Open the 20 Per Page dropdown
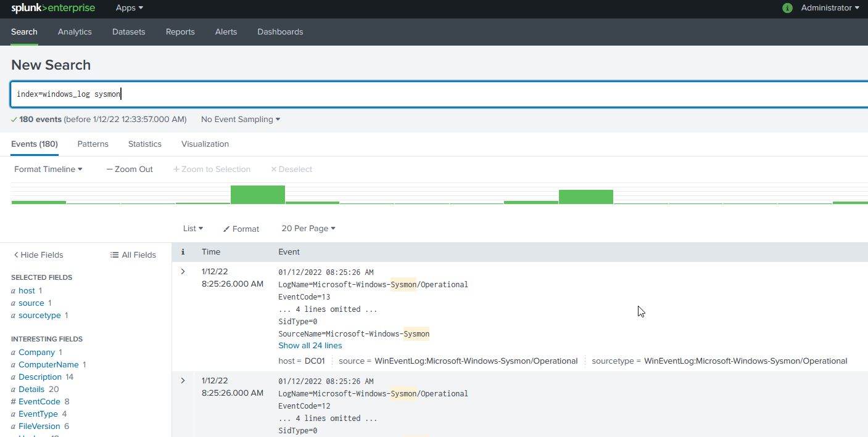Screen dimensions: 868x437 pos(308,228)
